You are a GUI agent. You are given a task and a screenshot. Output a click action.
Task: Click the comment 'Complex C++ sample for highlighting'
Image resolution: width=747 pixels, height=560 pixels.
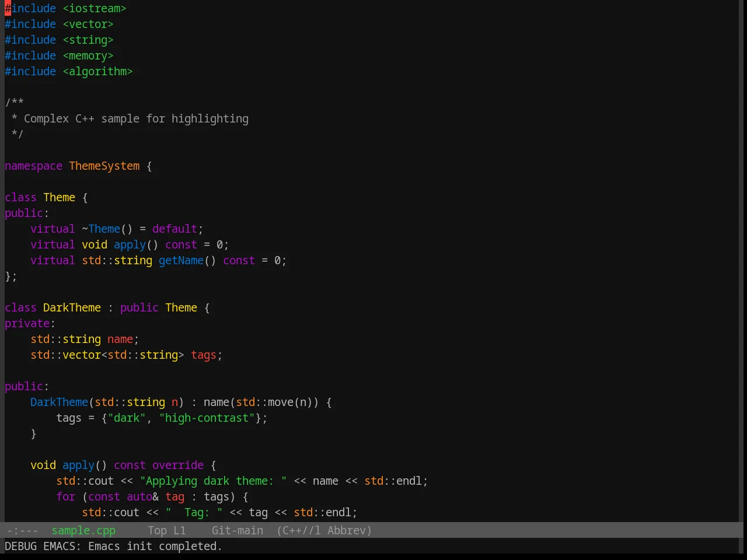pos(136,118)
